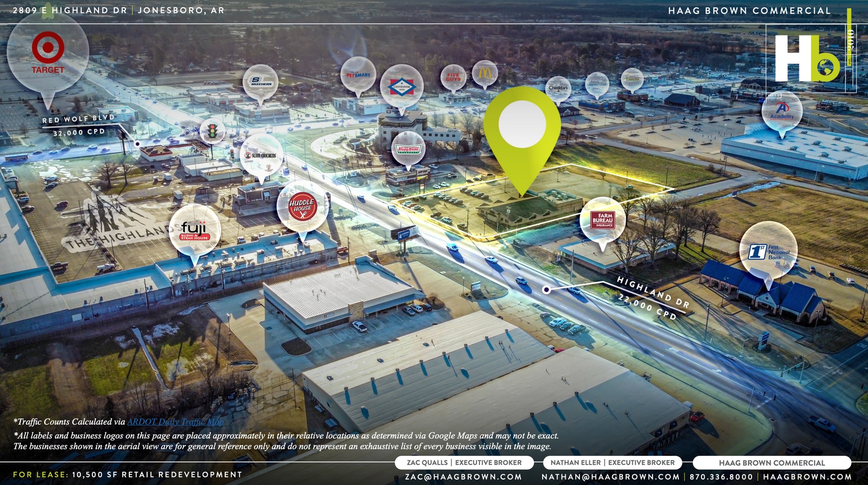Click The Highlands ground logo
868x485 pixels.
124,223
